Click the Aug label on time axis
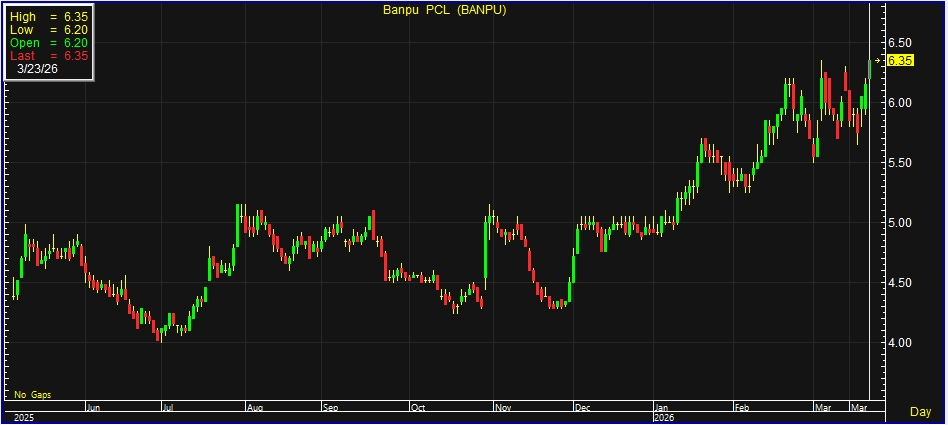The image size is (948, 425). (254, 408)
